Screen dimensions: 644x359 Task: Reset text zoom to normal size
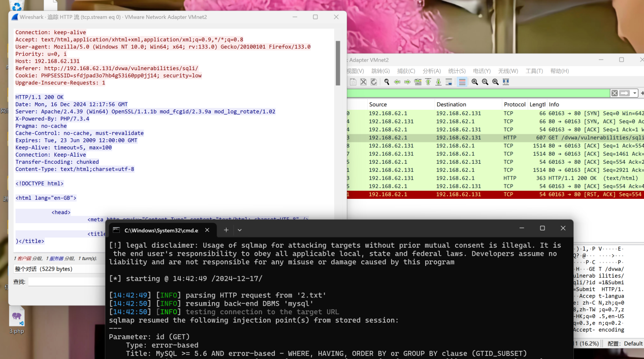[x=495, y=82]
